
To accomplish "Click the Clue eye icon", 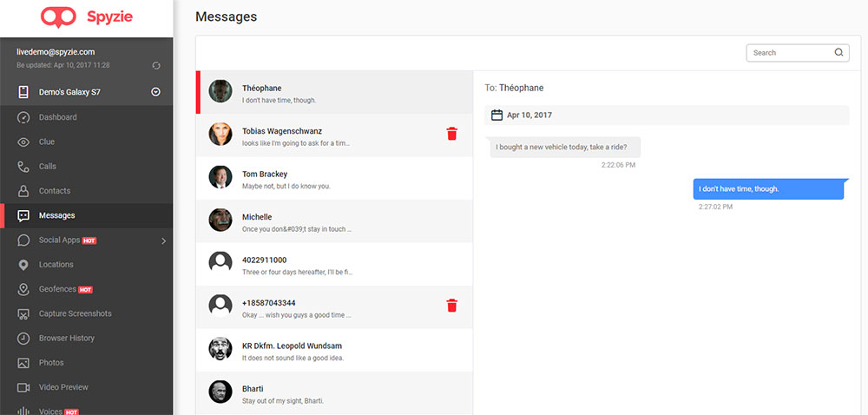I will coord(23,142).
